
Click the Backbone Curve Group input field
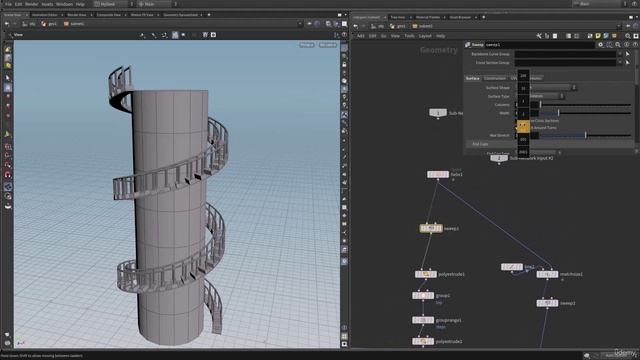[x=565, y=54]
